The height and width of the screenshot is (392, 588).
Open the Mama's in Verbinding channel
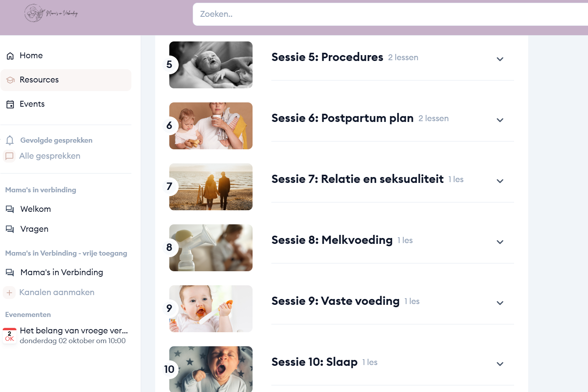[x=62, y=272]
